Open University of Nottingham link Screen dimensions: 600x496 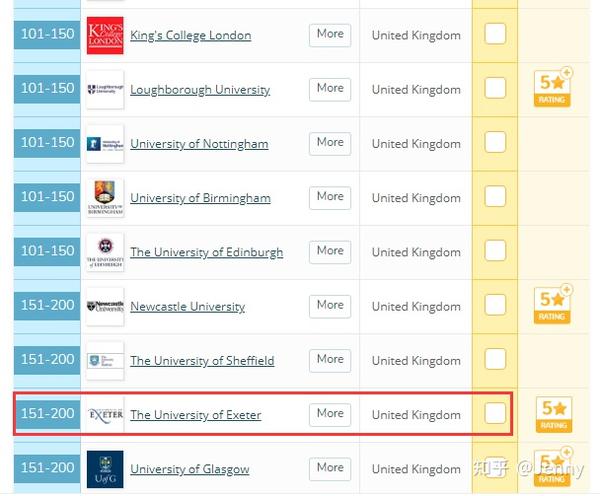(x=199, y=144)
